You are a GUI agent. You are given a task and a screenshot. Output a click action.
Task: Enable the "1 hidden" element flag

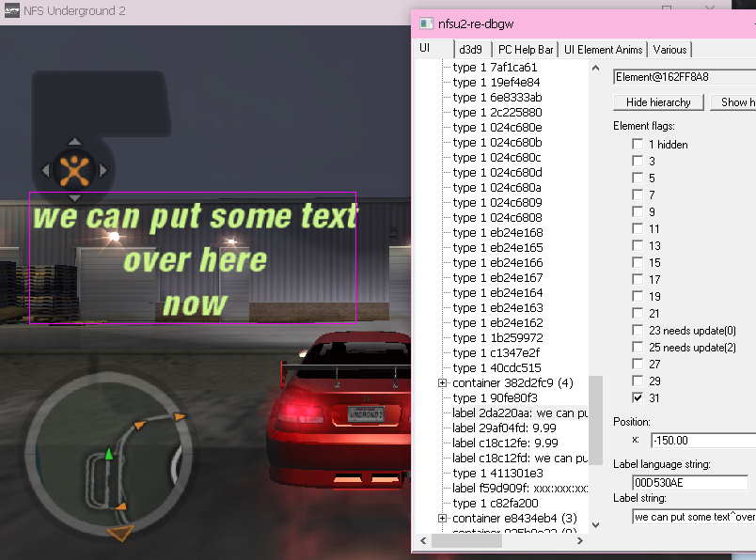638,145
